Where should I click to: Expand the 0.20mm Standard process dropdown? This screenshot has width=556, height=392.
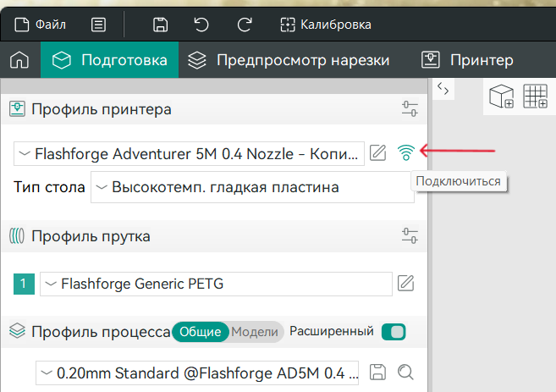click(196, 371)
